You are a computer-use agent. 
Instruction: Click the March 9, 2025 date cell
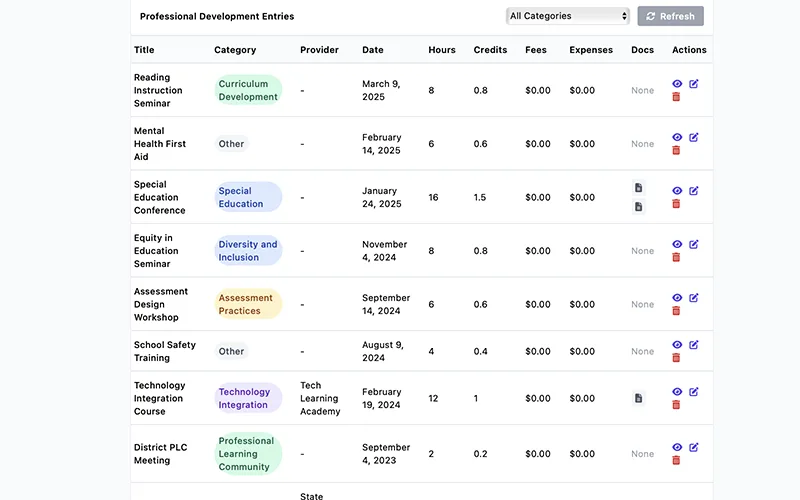tap(381, 90)
